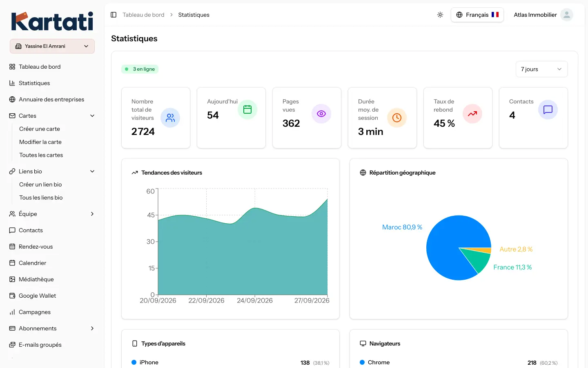Click the red trend icon in Taux de rebond card
Screen dimensions: 588x368
click(x=472, y=114)
